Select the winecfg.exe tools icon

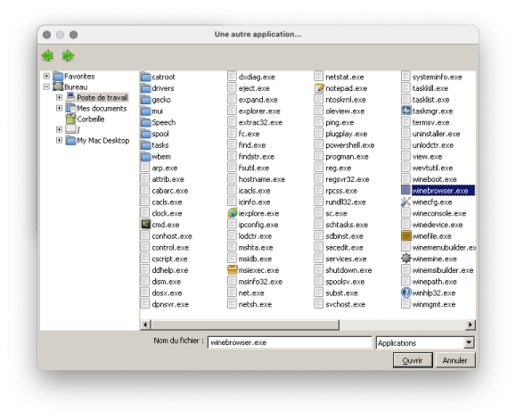pos(406,202)
